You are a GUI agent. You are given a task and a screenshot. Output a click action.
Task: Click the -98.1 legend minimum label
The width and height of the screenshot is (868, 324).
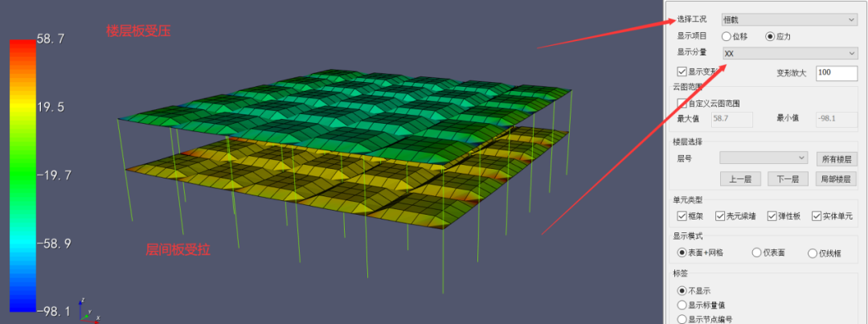54,312
